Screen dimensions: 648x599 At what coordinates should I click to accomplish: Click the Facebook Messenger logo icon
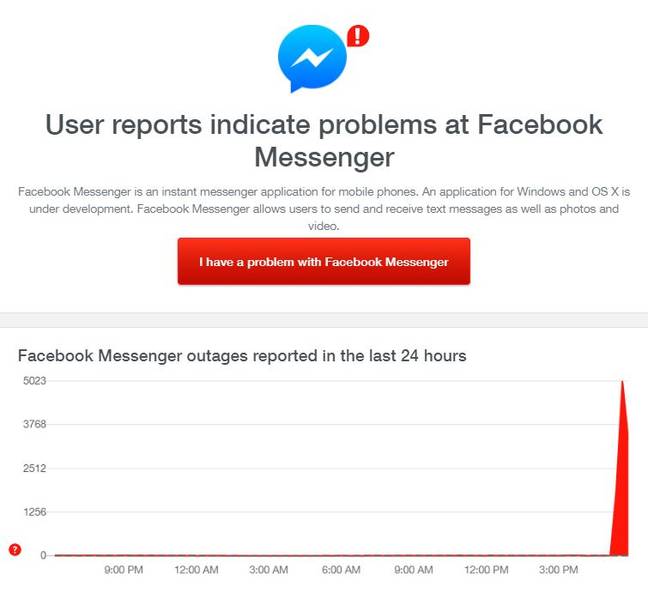tap(312, 58)
